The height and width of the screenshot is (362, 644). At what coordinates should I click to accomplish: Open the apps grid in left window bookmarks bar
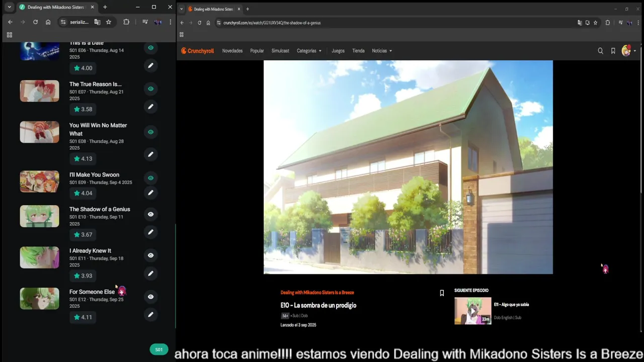[9, 35]
